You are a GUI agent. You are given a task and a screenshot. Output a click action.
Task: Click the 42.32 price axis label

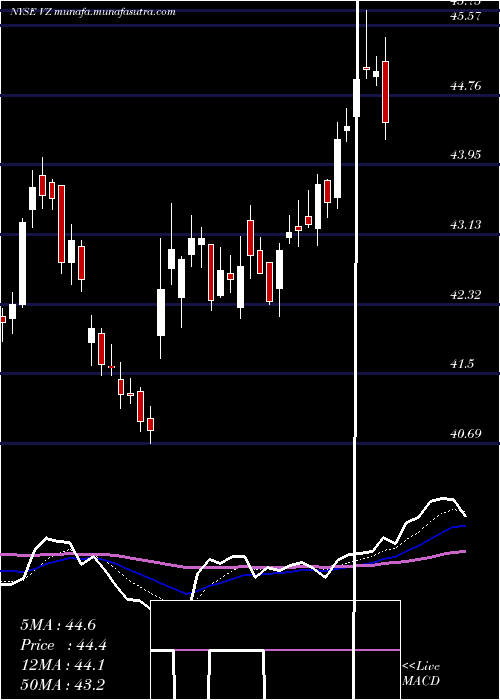(x=466, y=294)
